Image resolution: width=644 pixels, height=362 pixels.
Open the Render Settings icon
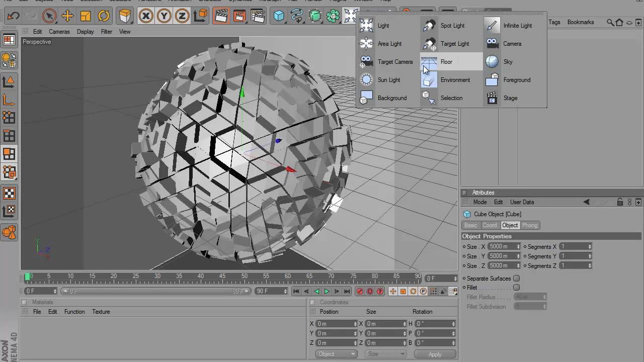[x=257, y=16]
